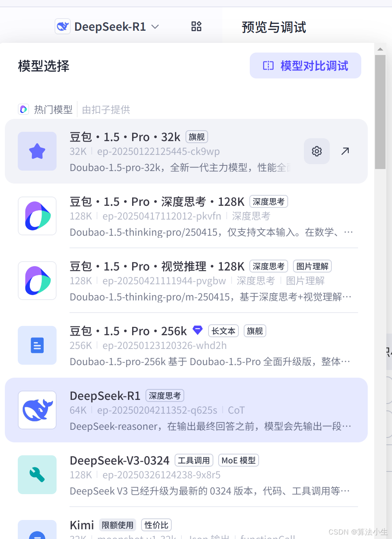The height and width of the screenshot is (539, 392).
Task: Click document icon of 豆包 1.5 Pro 256k
Action: 37,345
